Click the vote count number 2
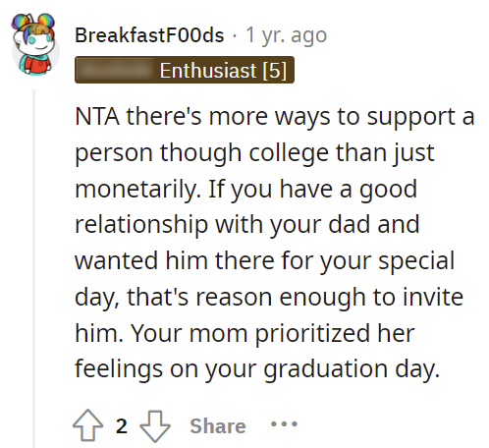 122,425
